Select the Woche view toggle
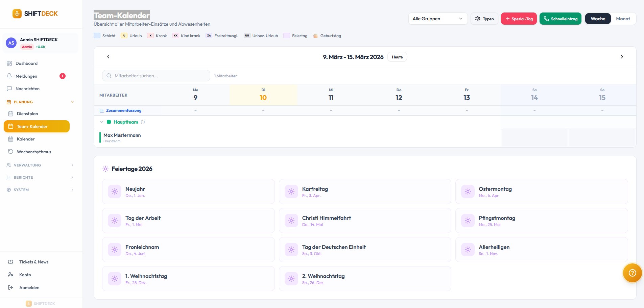The image size is (644, 308). [x=598, y=19]
